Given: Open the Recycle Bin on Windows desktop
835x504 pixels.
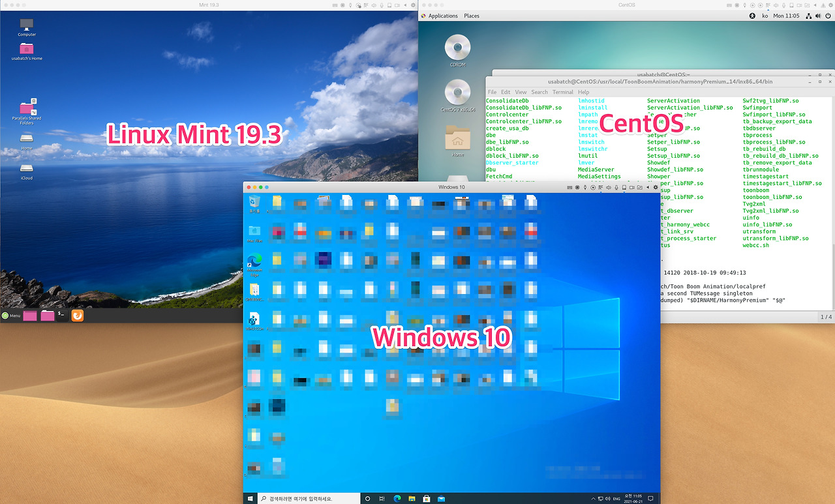Looking at the screenshot, I should click(254, 203).
